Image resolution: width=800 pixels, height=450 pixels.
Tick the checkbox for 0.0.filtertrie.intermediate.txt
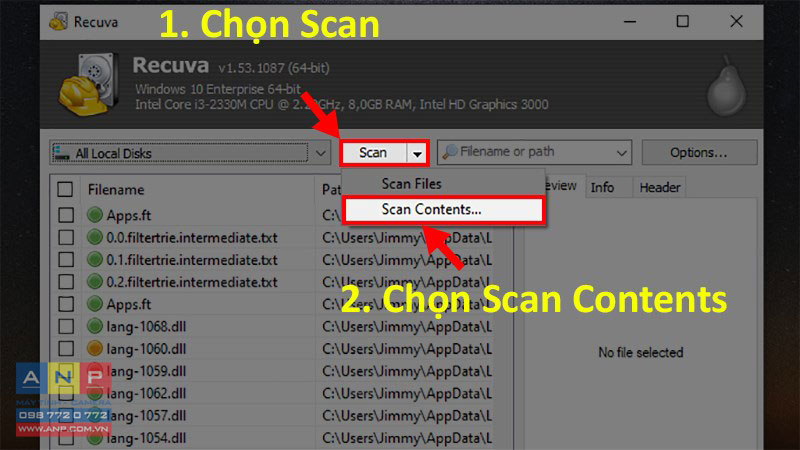[66, 237]
